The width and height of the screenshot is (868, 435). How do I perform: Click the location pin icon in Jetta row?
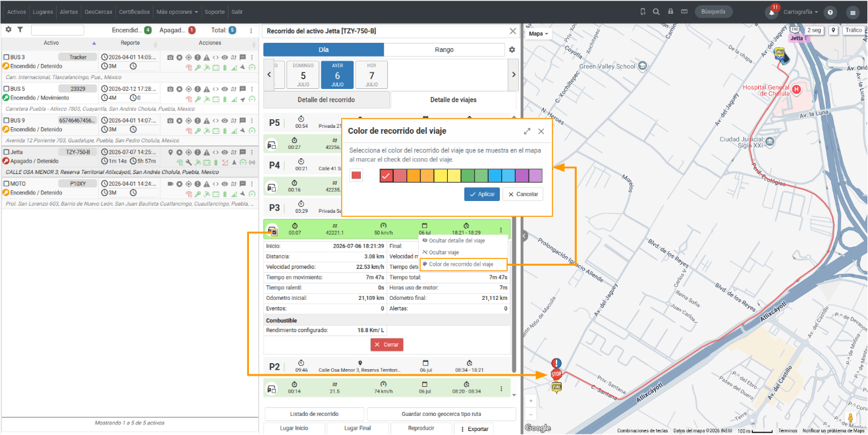click(x=170, y=152)
